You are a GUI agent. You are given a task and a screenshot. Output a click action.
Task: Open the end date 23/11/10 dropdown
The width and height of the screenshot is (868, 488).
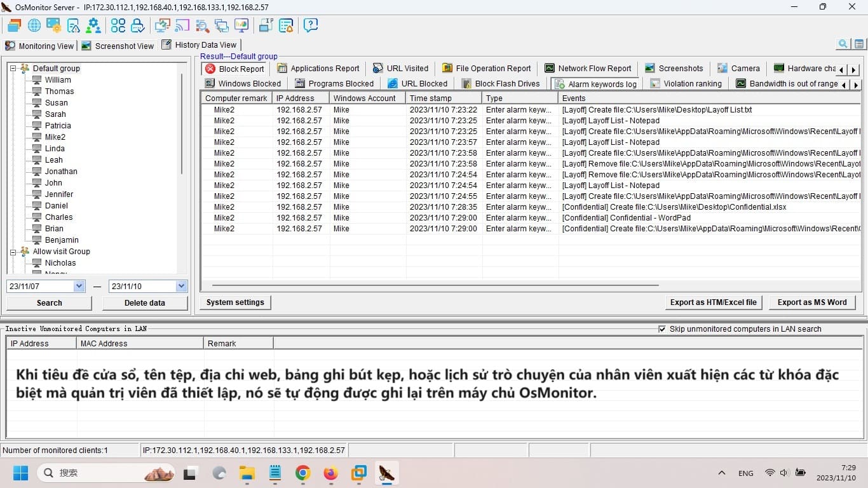pyautogui.click(x=182, y=287)
